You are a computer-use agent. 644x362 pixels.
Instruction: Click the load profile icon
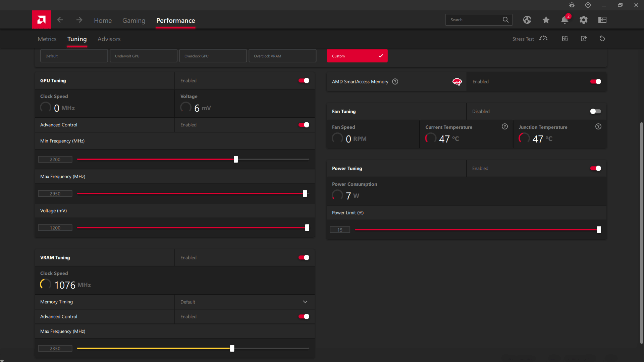[x=565, y=39]
